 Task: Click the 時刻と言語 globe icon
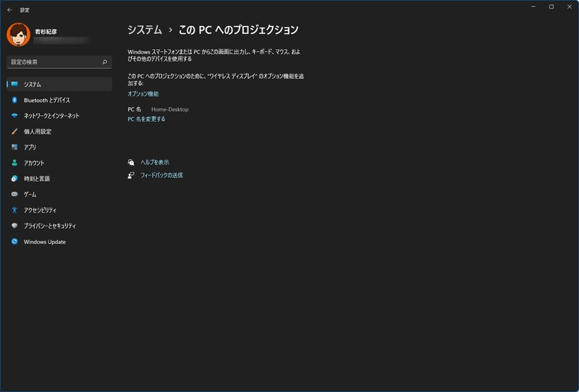pos(14,179)
